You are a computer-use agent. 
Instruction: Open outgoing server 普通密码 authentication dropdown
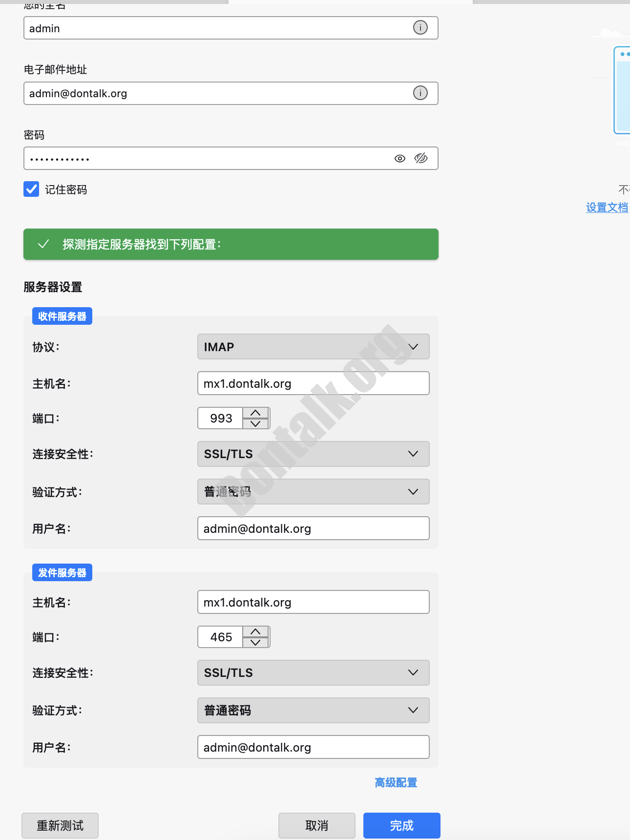[313, 711]
